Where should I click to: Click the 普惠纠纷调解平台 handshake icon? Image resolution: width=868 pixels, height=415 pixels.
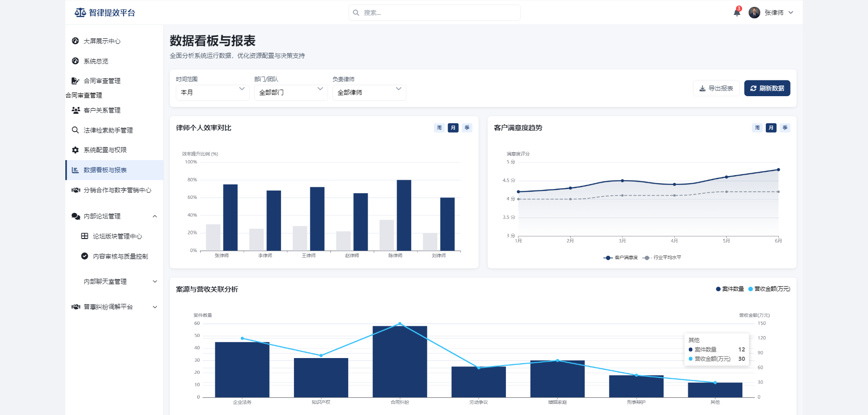(76, 307)
